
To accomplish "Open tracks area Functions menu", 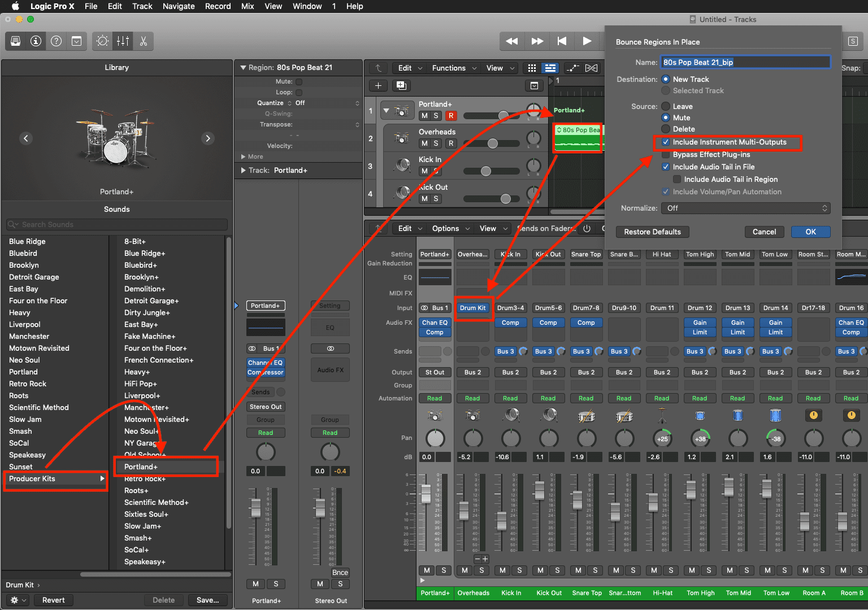I will pos(454,68).
